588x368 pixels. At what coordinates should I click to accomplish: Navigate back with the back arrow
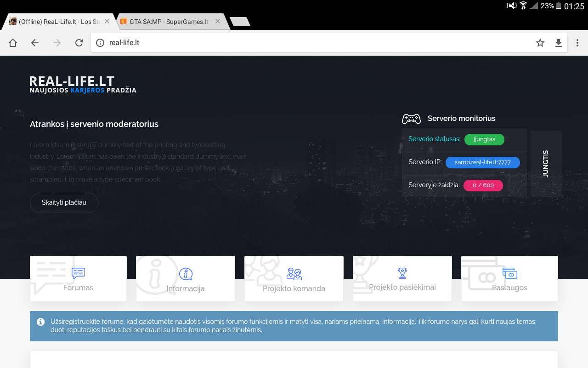tap(35, 43)
